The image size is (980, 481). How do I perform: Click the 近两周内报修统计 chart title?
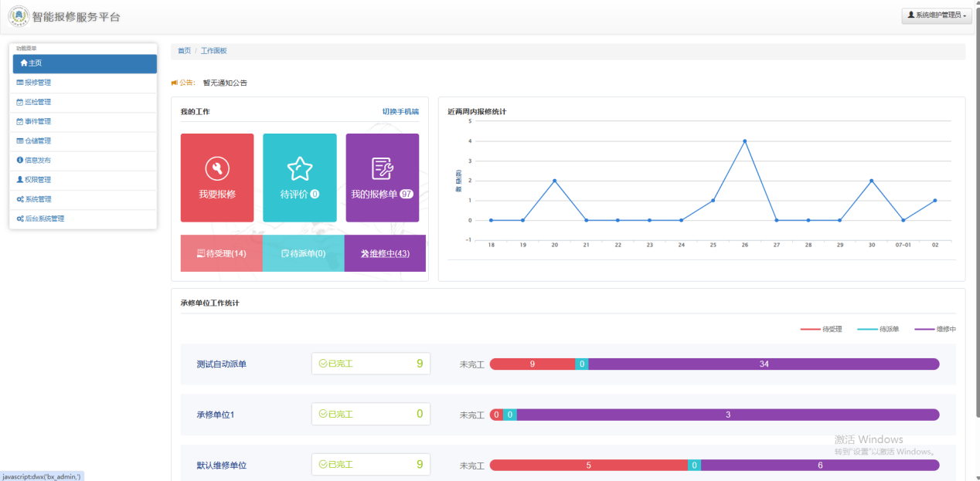tap(477, 112)
